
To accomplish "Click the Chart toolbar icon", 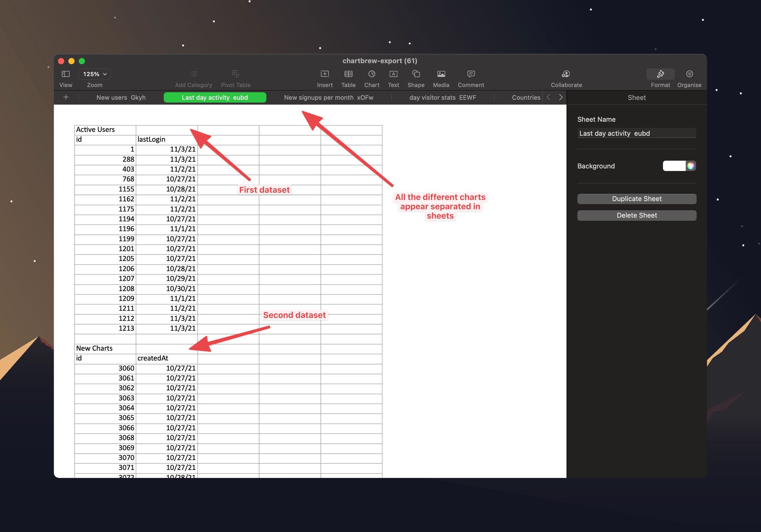I will tap(371, 74).
